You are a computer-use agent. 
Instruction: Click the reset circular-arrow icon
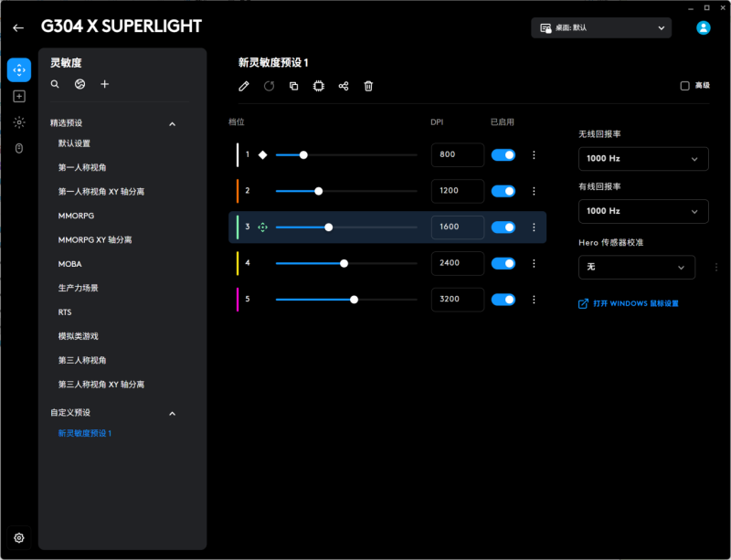(269, 86)
